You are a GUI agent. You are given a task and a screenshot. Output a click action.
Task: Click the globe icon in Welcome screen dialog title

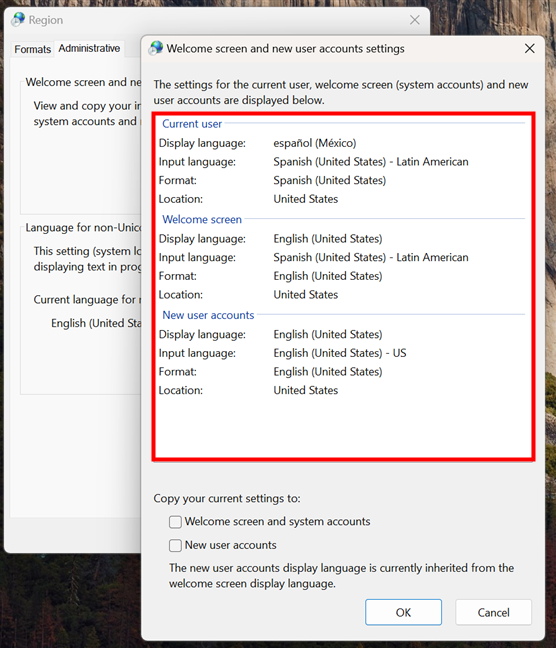tap(156, 48)
